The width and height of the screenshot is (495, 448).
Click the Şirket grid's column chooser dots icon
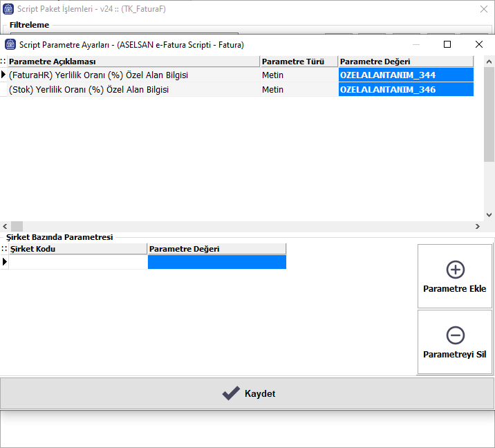pyautogui.click(x=3, y=249)
